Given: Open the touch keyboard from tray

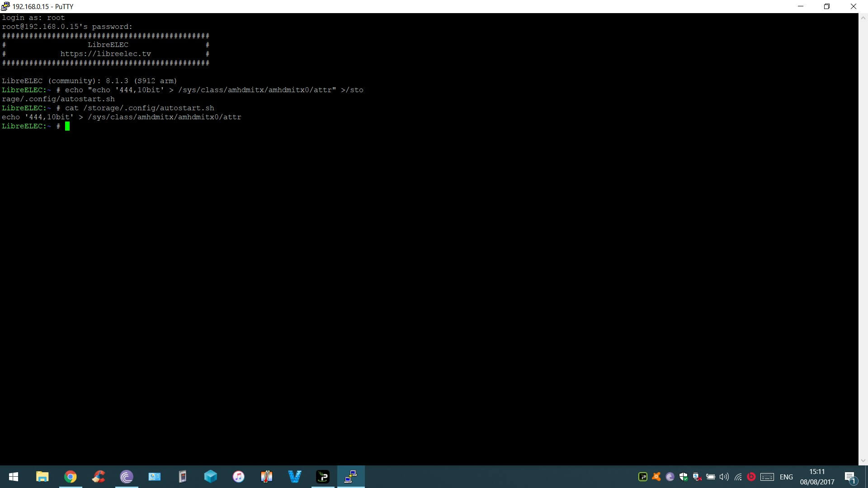Looking at the screenshot, I should click(767, 477).
